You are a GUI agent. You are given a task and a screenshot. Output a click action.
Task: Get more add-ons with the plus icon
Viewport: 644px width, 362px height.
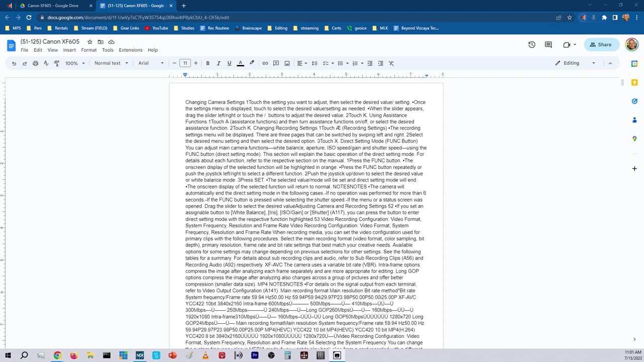[x=634, y=168]
